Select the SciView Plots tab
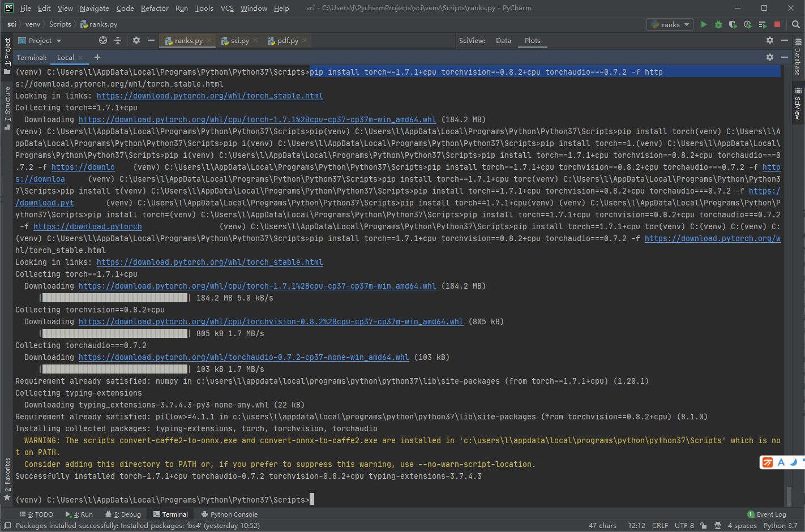Viewport: 805px width, 532px height. pyautogui.click(x=532, y=40)
